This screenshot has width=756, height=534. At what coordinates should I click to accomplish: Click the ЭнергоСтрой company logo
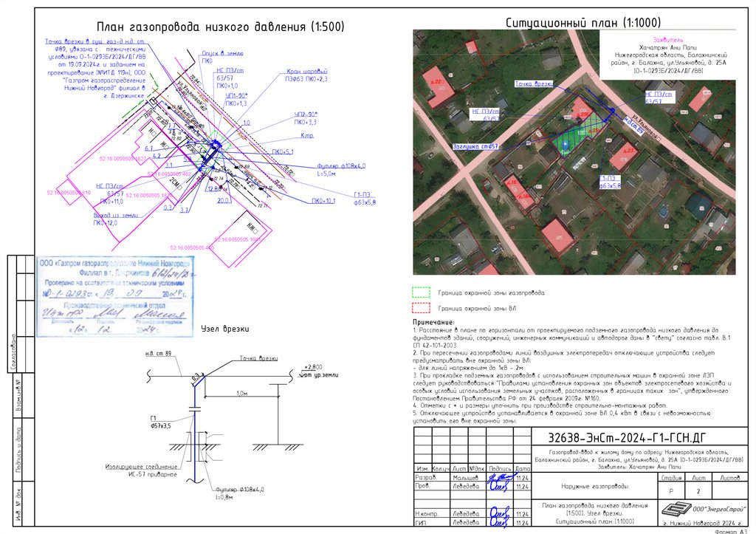[x=675, y=509]
